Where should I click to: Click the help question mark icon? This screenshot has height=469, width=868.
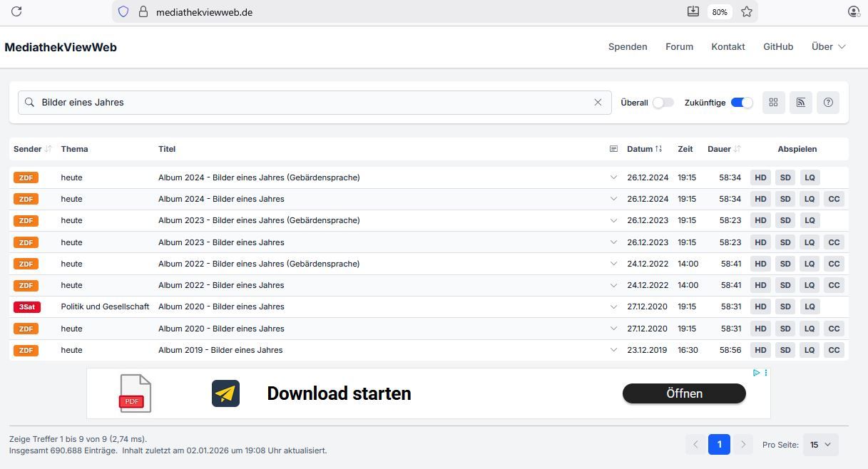click(827, 103)
